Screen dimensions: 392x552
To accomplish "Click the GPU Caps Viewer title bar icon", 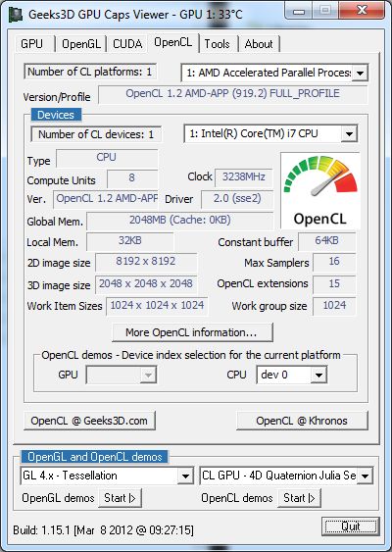I will pos(15,15).
